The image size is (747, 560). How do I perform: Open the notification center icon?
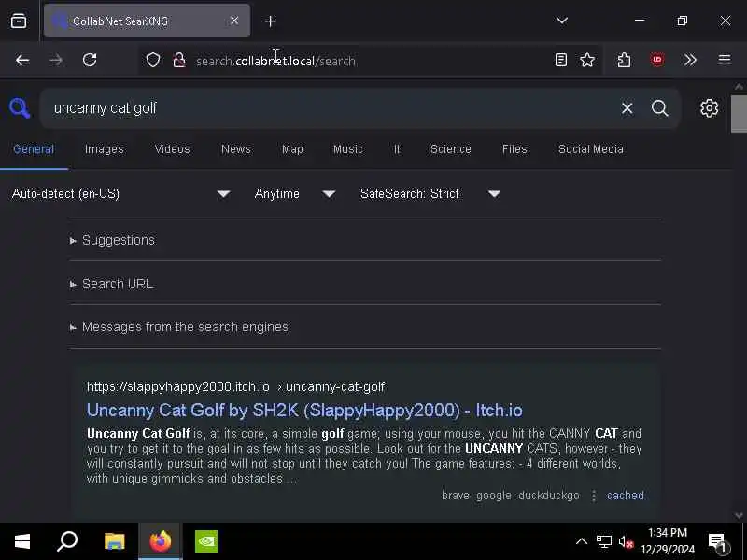(x=717, y=541)
